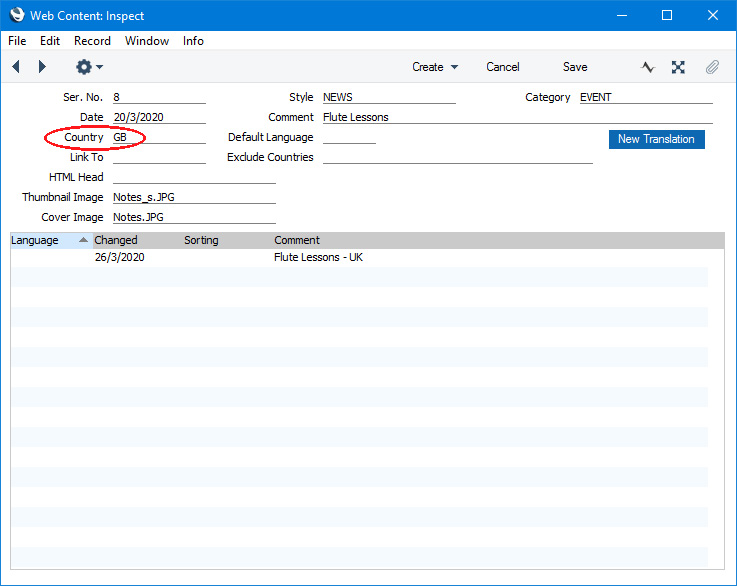This screenshot has width=737, height=586.
Task: Click the empty Link To field
Action: point(159,157)
